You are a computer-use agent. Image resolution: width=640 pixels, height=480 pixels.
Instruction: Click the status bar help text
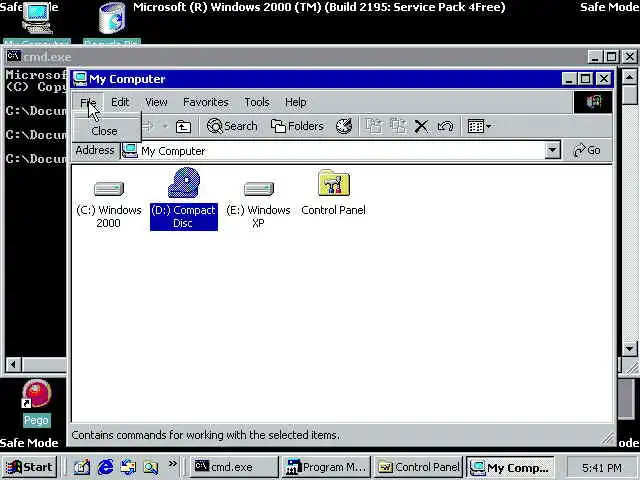[205, 435]
